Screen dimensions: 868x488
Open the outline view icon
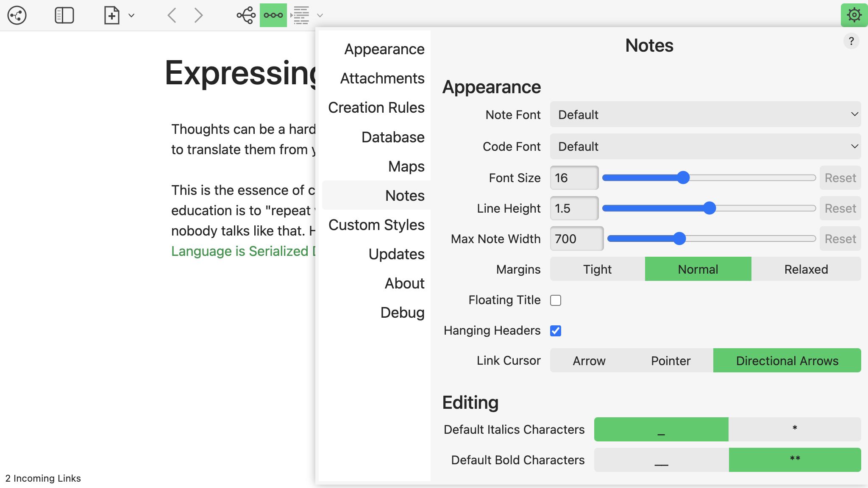pos(300,15)
